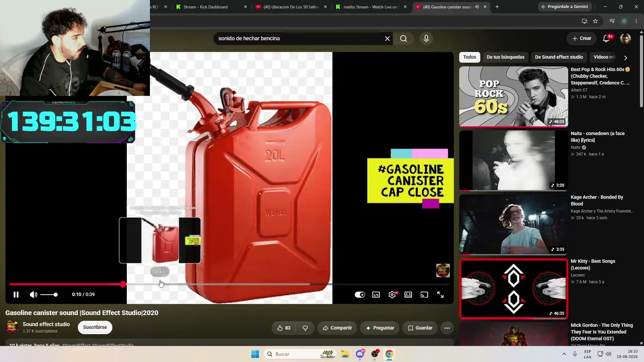Open YouTube notifications bell

click(607, 38)
